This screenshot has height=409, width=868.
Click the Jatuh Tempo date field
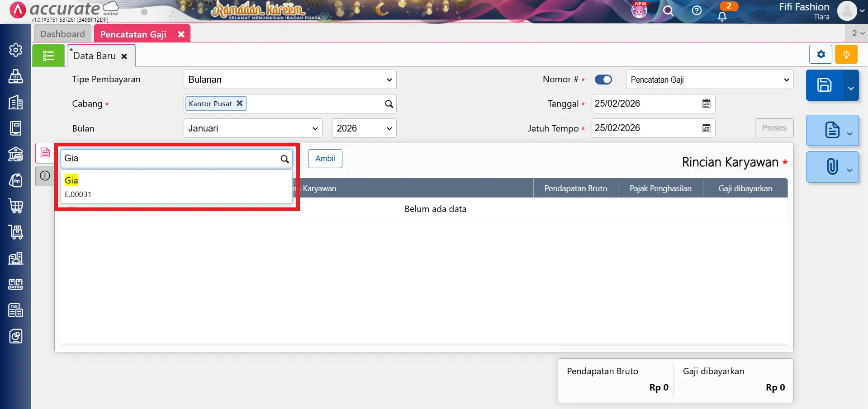click(x=645, y=128)
